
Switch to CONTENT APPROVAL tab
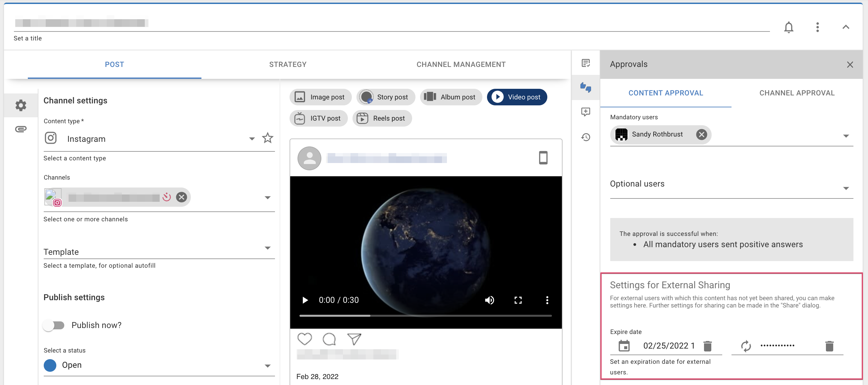(666, 93)
